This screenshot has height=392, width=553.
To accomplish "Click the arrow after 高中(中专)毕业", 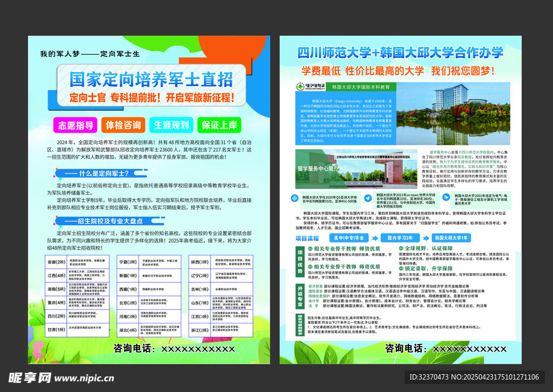I will (375, 238).
